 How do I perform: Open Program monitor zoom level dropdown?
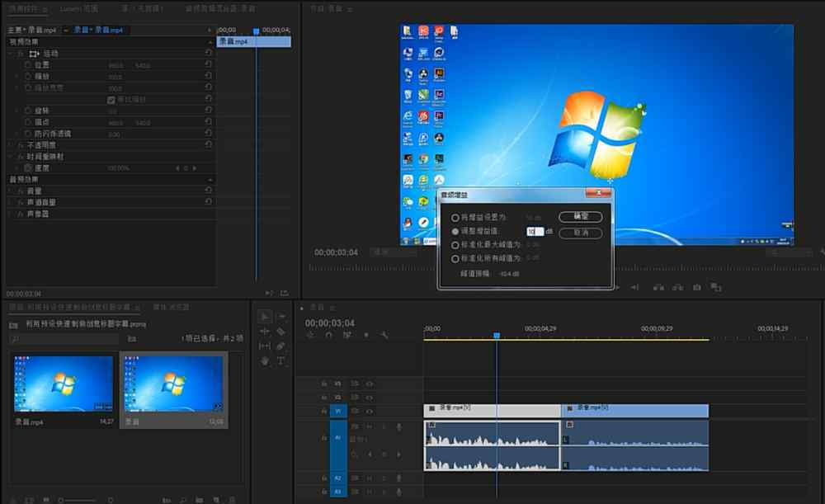point(394,252)
